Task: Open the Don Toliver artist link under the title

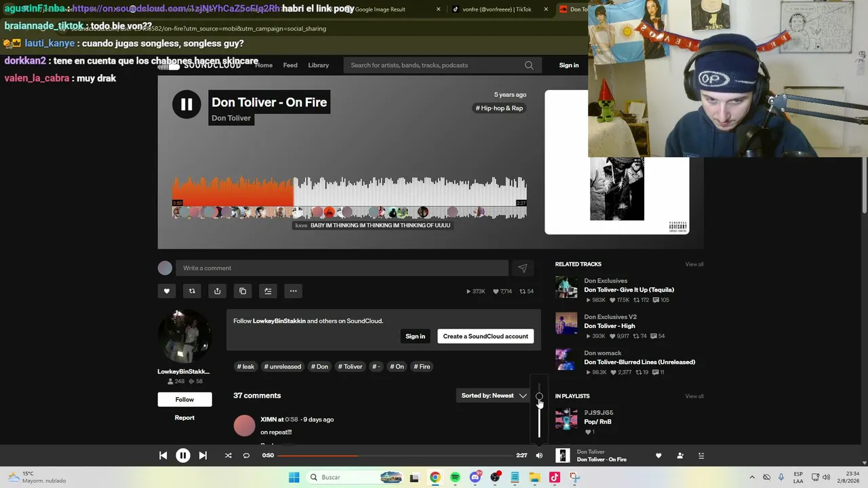Action: (231, 118)
